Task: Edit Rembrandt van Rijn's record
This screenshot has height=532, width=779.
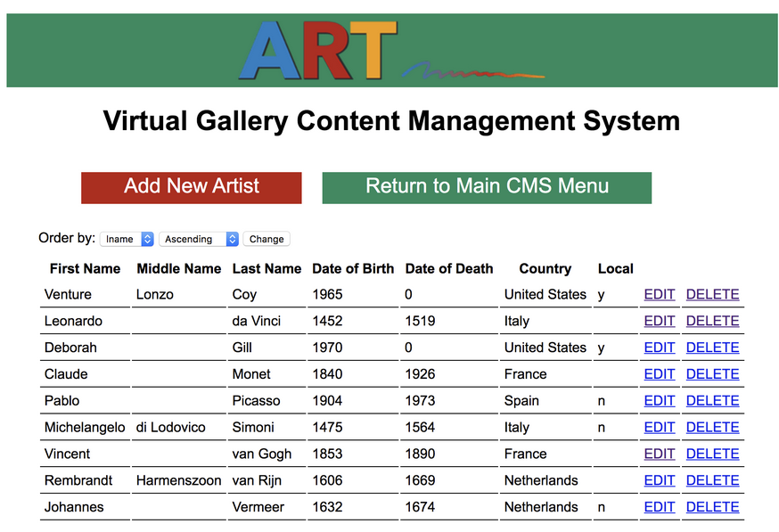Action: click(660, 480)
